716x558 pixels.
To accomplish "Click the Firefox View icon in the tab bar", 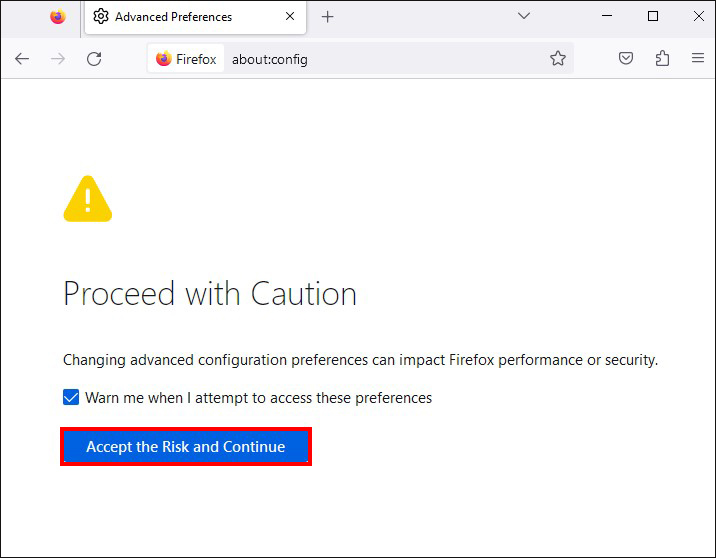I will click(x=57, y=17).
